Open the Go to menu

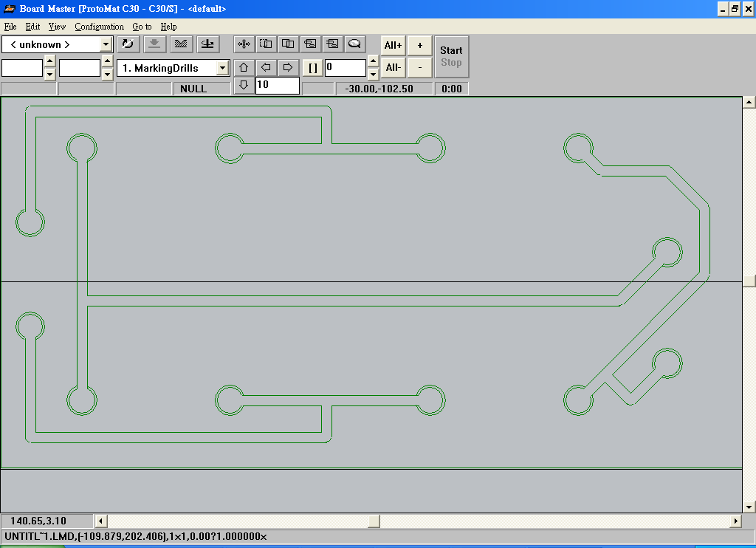[x=142, y=27]
